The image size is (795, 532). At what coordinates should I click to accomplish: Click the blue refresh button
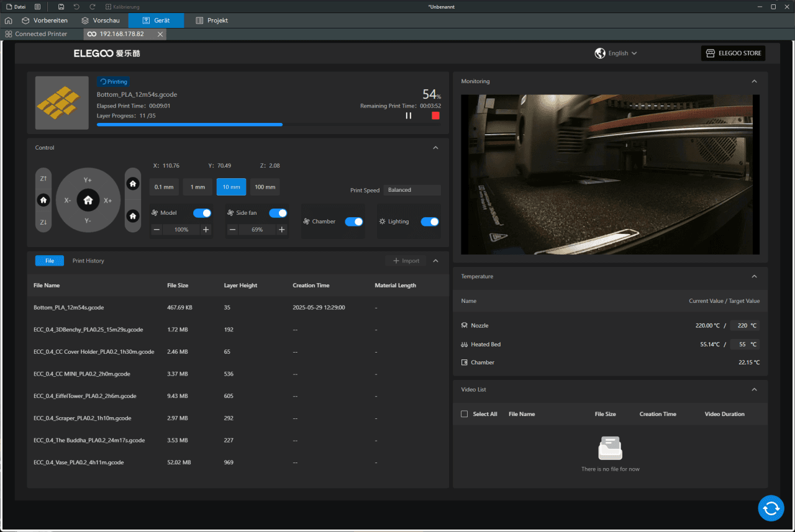[771, 508]
